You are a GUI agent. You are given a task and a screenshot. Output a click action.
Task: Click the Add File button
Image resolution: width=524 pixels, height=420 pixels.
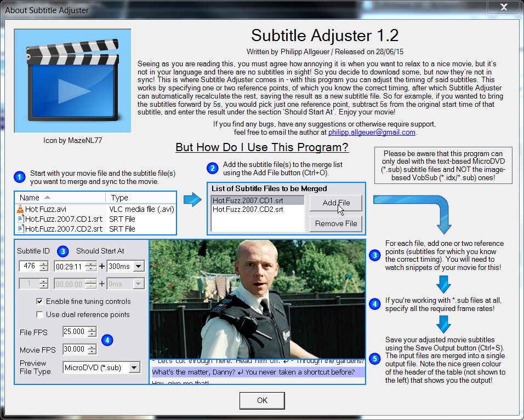click(x=336, y=203)
